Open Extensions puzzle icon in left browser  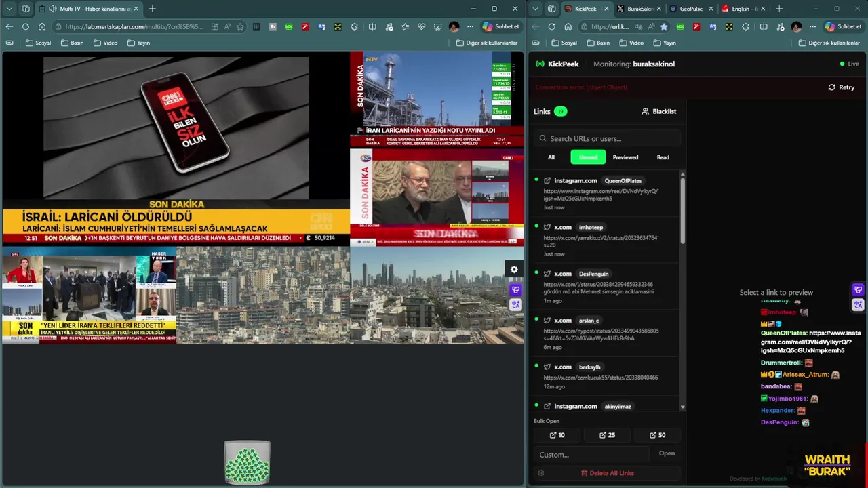pos(354,26)
